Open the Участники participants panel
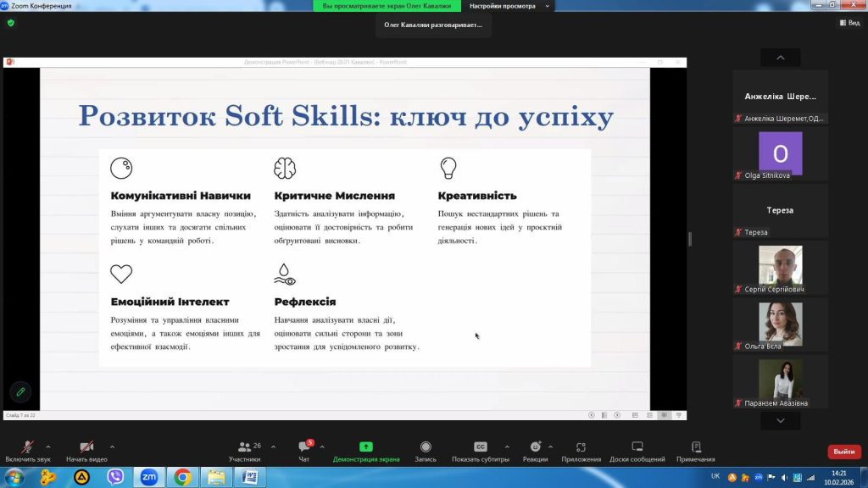Image resolution: width=868 pixels, height=488 pixels. point(245,447)
